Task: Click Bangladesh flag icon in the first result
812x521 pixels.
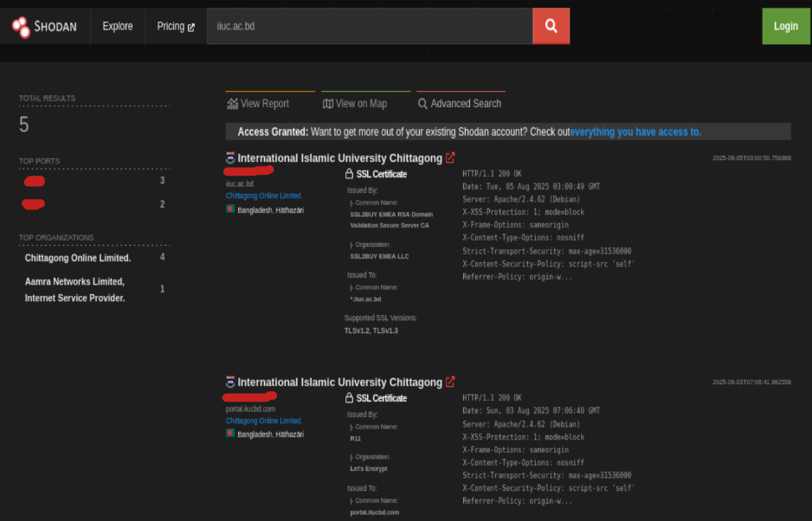Action: tap(230, 209)
